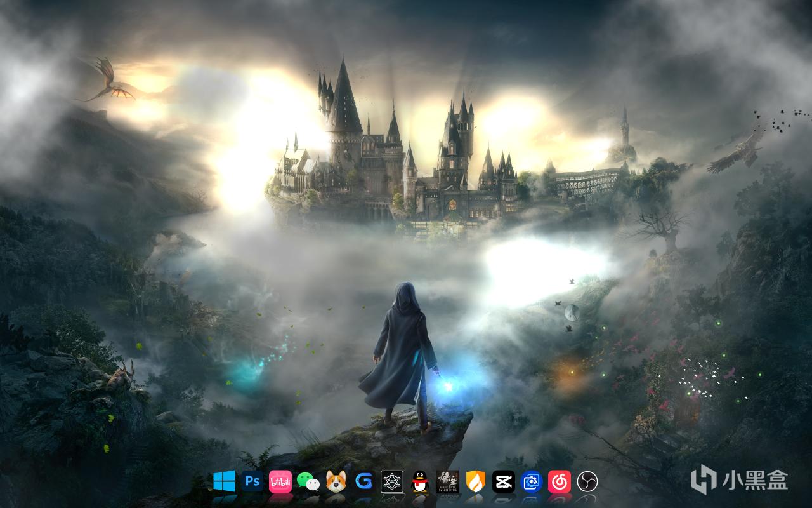Open the pink bilibili app icon

(x=280, y=481)
